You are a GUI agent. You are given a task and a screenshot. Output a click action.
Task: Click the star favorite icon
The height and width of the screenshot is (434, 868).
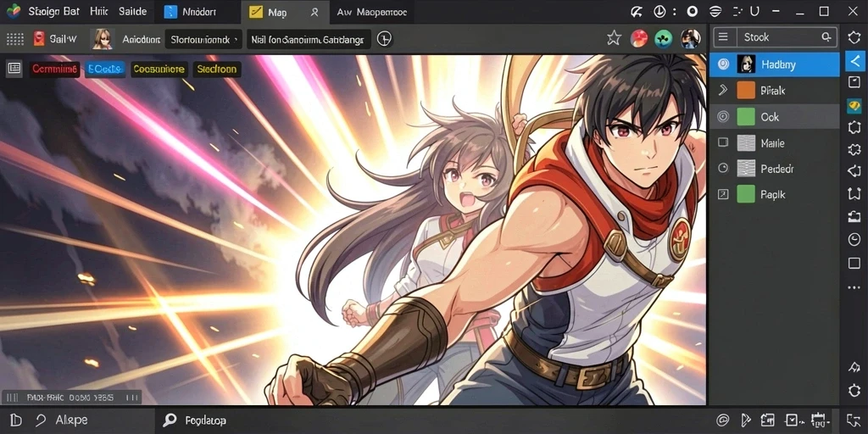[x=614, y=38]
